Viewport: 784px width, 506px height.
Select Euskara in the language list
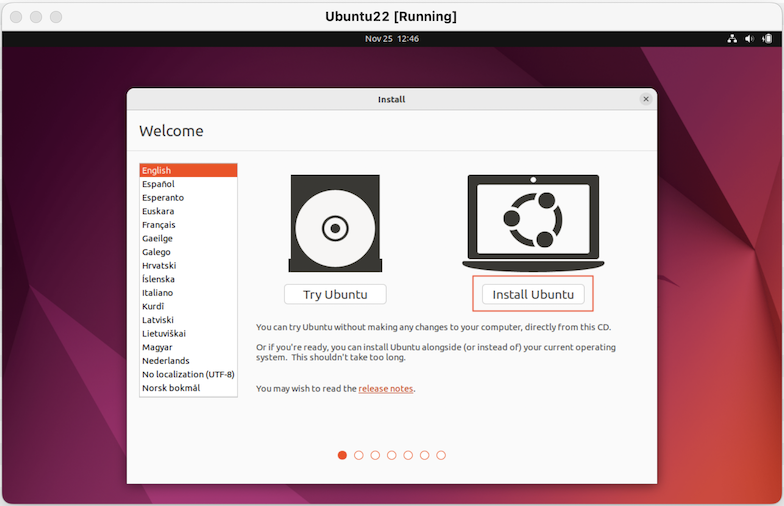[188, 211]
